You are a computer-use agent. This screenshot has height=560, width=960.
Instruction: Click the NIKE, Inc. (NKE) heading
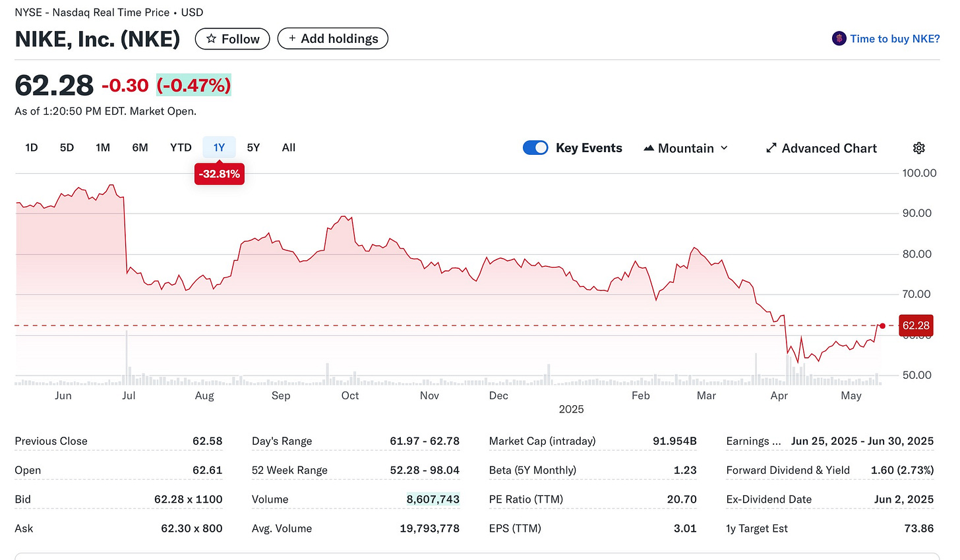coord(98,39)
